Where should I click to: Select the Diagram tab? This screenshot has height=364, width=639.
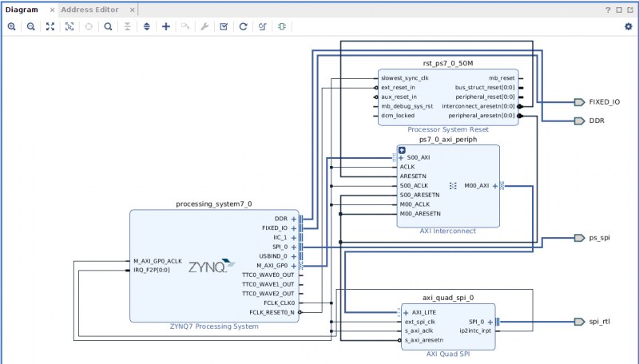coord(22,10)
